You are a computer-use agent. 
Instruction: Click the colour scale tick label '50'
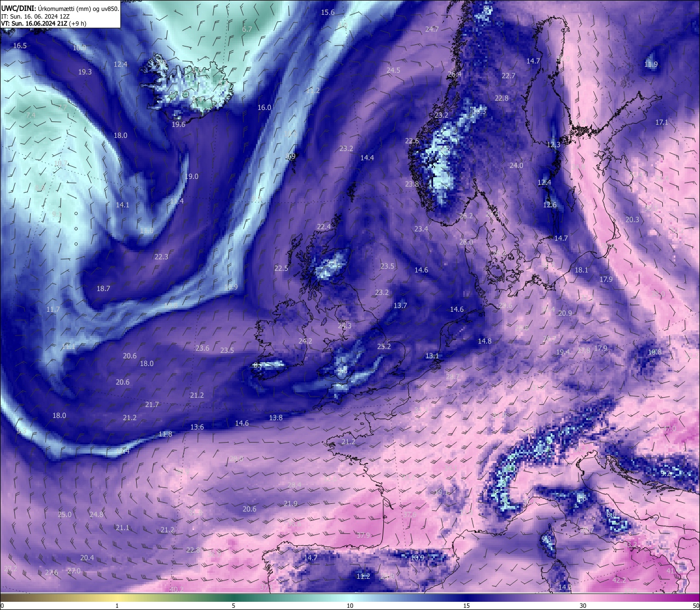pyautogui.click(x=696, y=606)
